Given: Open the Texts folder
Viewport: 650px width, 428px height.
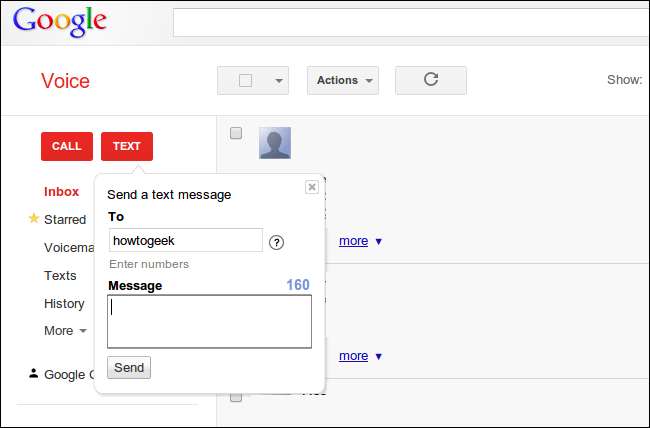Looking at the screenshot, I should point(60,275).
